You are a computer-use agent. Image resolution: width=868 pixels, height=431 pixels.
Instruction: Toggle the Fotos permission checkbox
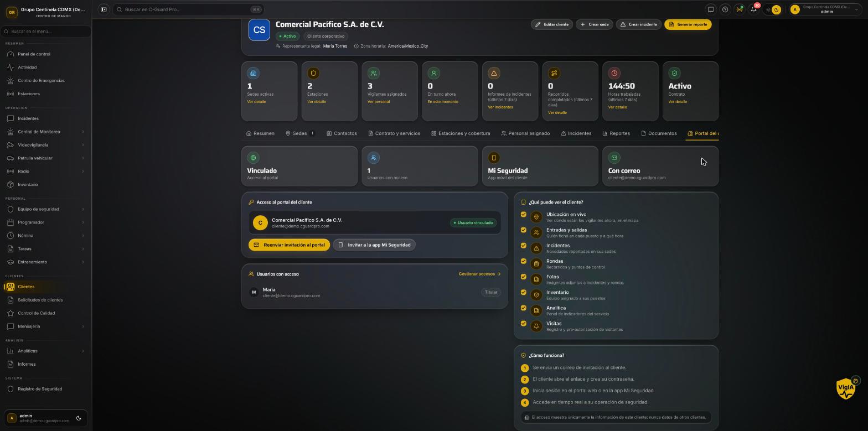pos(524,277)
